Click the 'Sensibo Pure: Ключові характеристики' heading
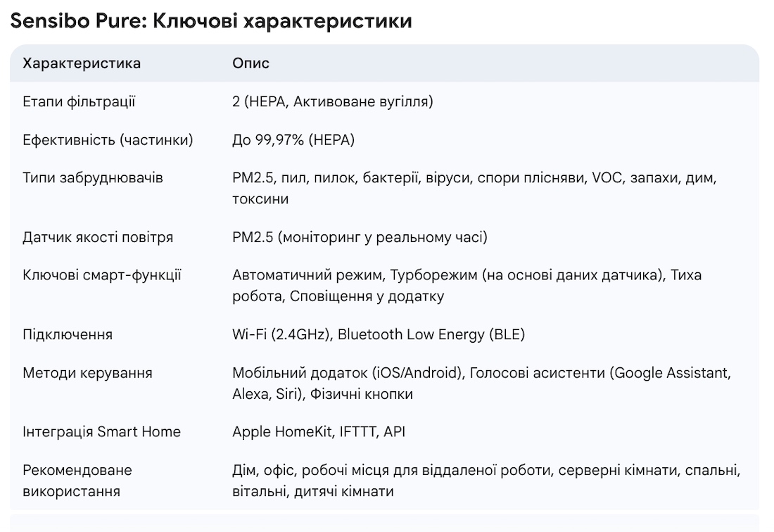The image size is (774, 532). (210, 22)
